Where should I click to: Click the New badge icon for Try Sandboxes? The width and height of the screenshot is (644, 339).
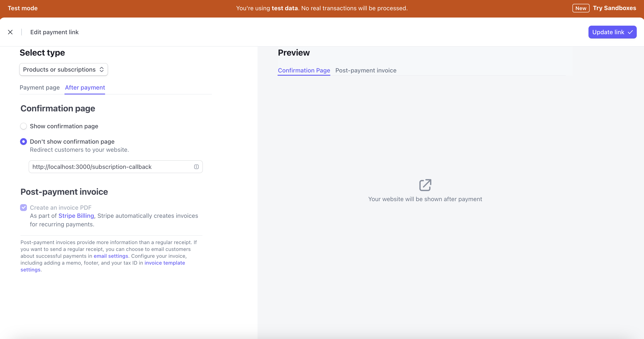pos(580,8)
